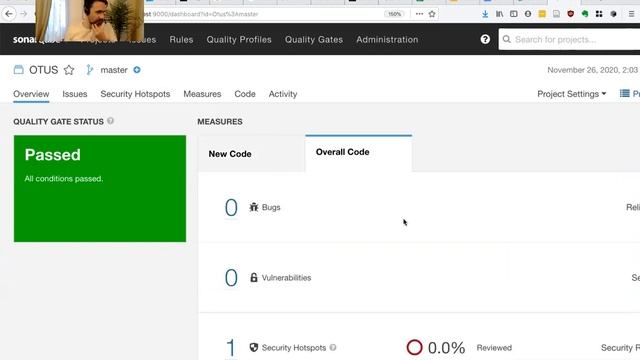The image size is (640, 360).
Task: Switch to the Measures tab
Action: (202, 94)
